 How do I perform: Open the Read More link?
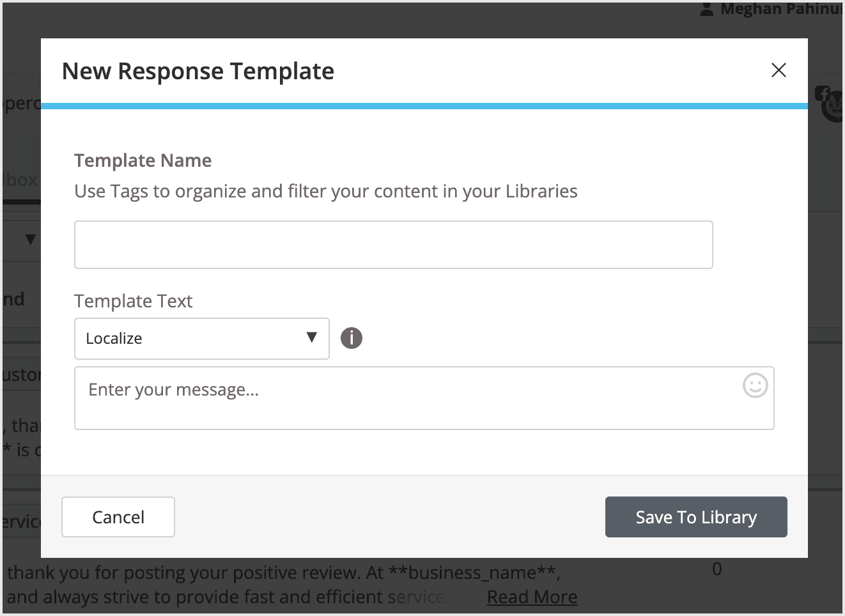pyautogui.click(x=532, y=596)
